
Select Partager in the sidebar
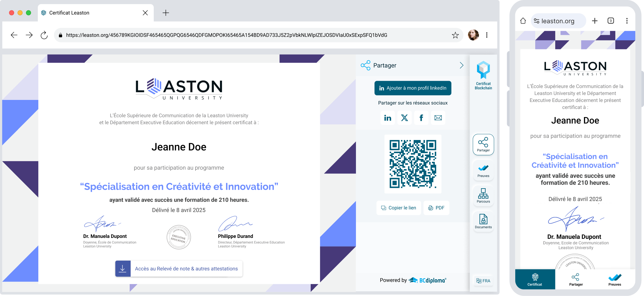click(483, 145)
